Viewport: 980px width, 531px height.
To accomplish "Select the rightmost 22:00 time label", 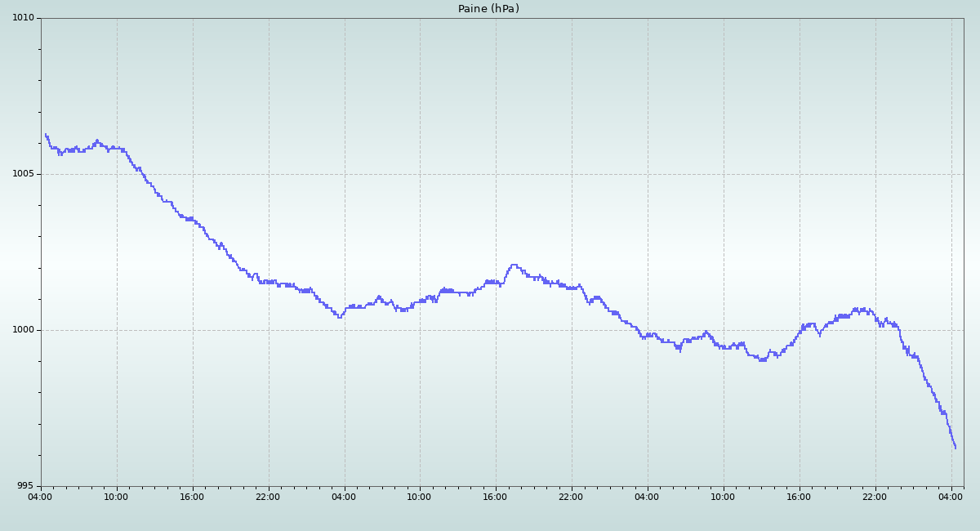I will (x=875, y=497).
